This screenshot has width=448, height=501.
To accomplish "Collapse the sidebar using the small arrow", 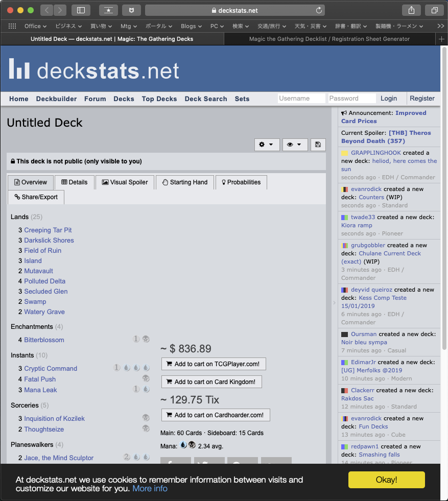I will point(334,302).
